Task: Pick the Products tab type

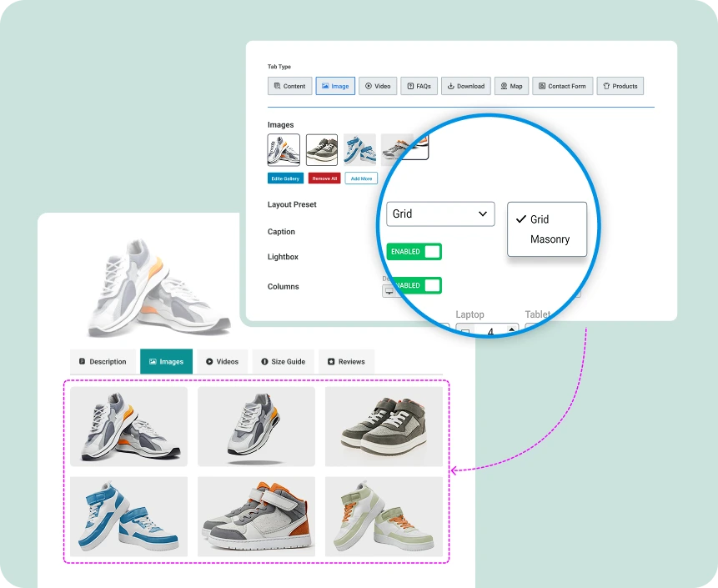Action: (x=620, y=86)
